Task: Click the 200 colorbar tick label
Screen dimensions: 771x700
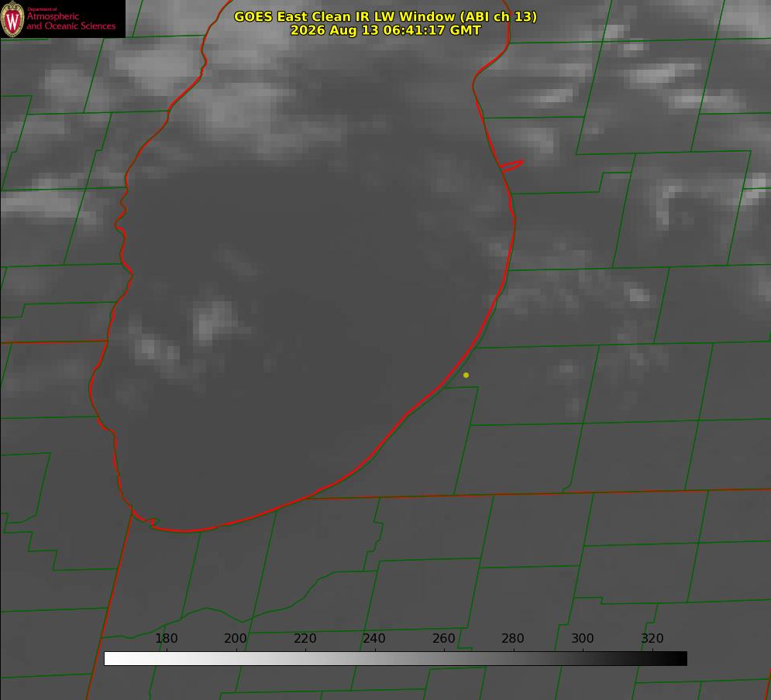Action: (236, 638)
